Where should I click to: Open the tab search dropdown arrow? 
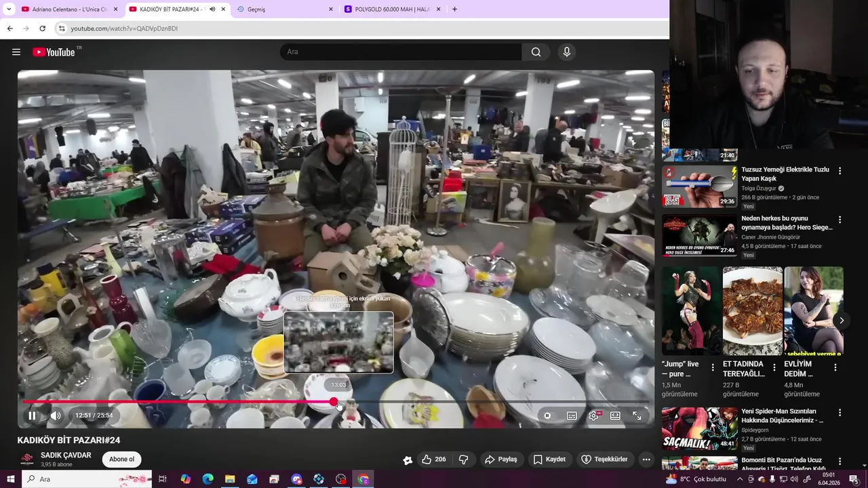[x=9, y=9]
